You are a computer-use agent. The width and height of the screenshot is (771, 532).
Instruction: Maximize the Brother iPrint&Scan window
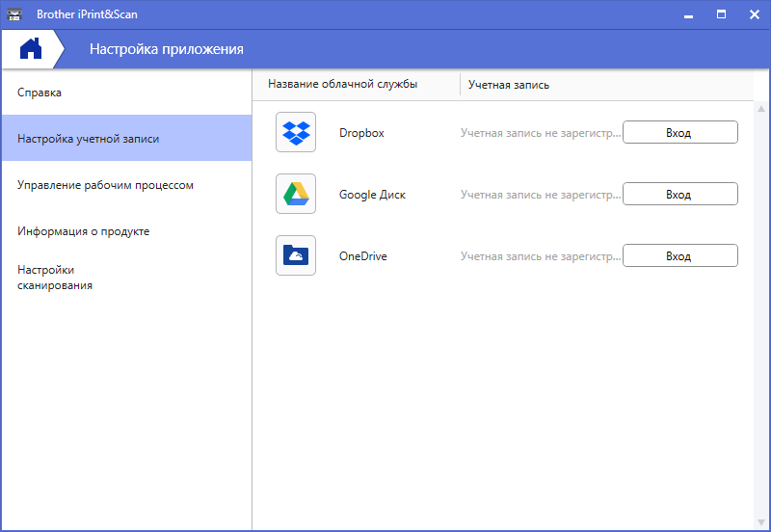721,14
